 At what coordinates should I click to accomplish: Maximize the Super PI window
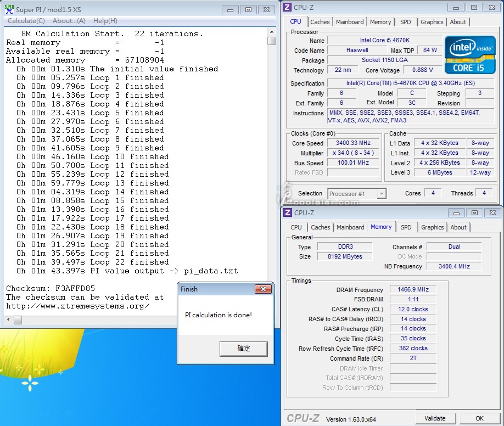click(248, 10)
